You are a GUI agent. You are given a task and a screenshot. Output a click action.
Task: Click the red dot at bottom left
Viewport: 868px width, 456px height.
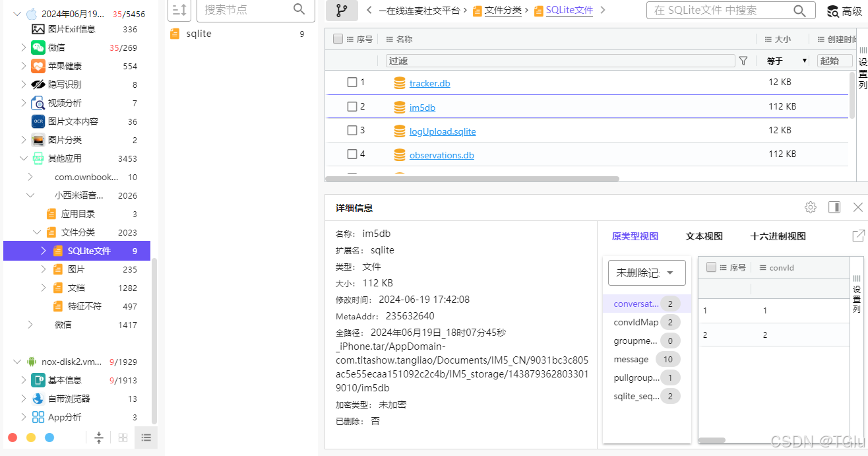pos(12,438)
